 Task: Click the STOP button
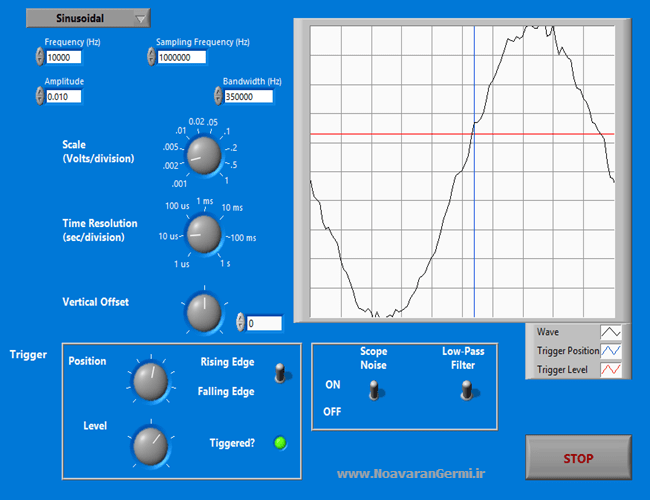click(578, 458)
